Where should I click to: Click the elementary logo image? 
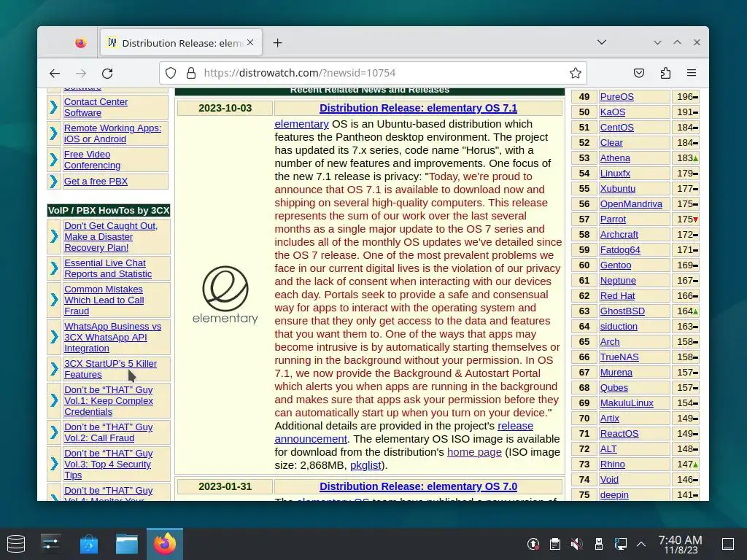tap(225, 295)
